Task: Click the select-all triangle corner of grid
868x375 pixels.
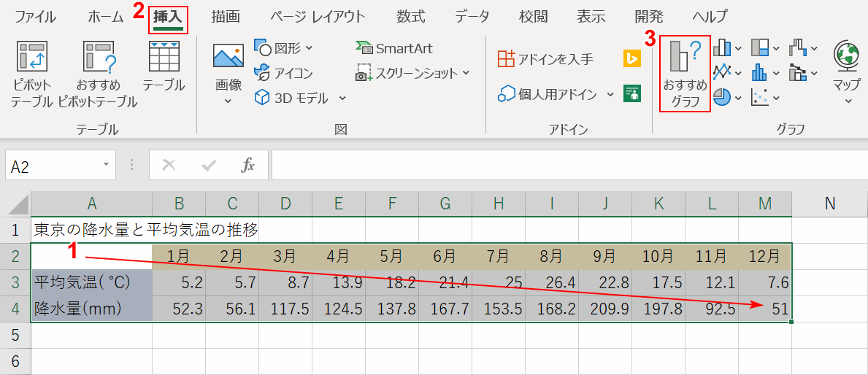Action: [x=18, y=205]
